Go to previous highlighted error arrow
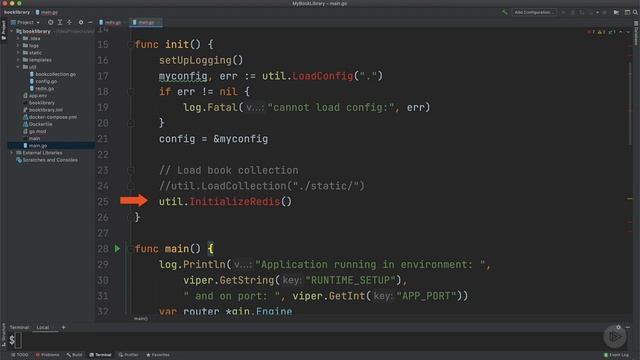 click(621, 32)
